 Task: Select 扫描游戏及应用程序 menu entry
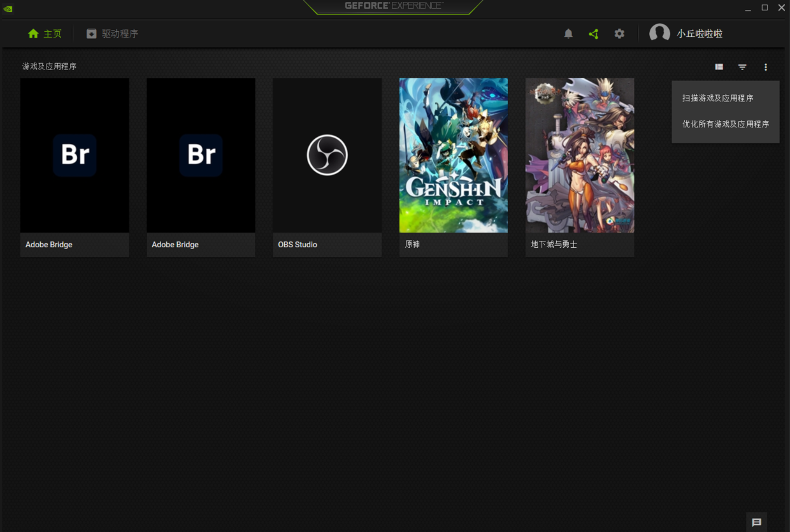pos(718,98)
